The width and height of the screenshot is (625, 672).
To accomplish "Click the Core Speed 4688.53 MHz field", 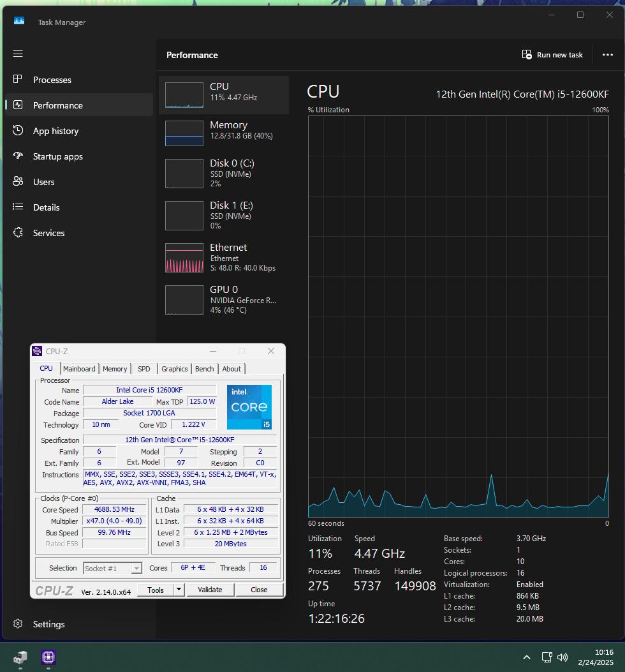I will click(114, 509).
